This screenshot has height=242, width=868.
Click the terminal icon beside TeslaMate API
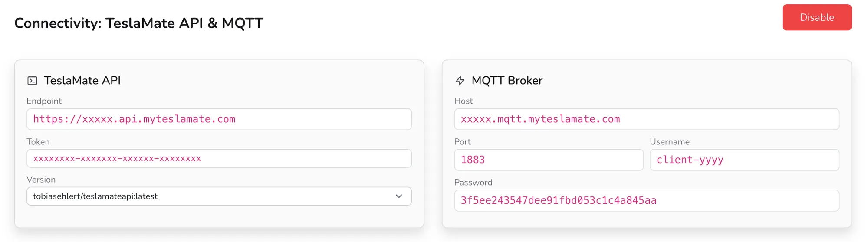pyautogui.click(x=33, y=81)
